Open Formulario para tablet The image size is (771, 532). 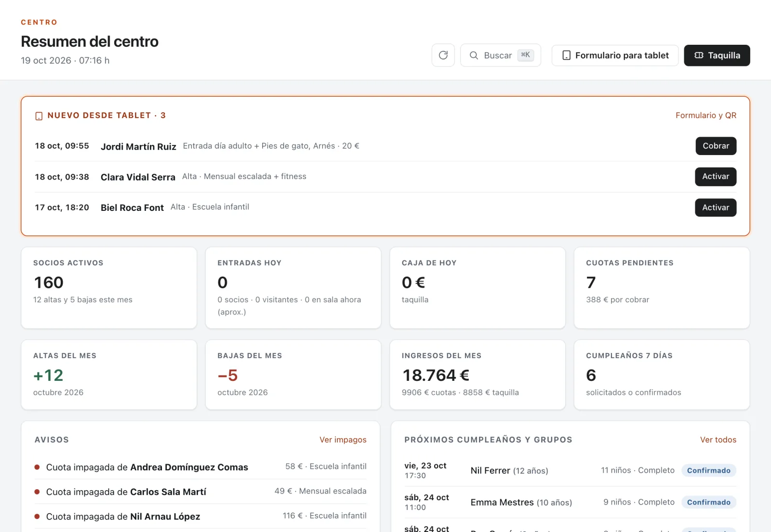coord(615,55)
